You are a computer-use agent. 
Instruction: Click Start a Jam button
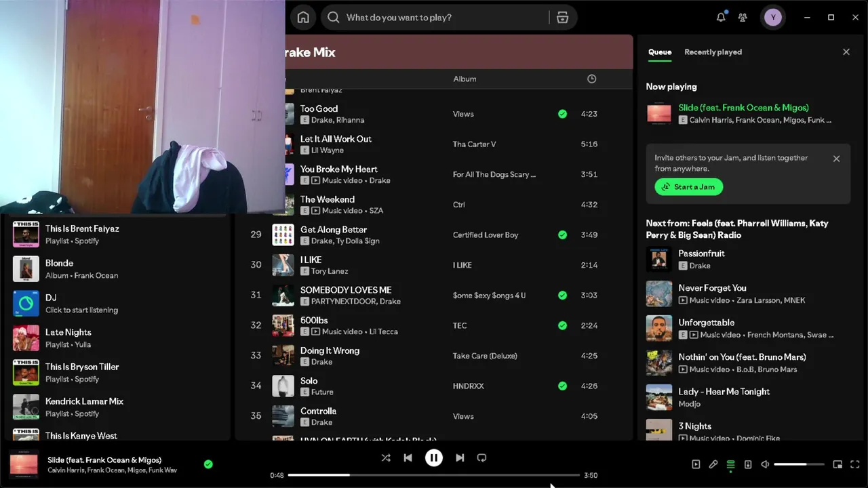[689, 187]
